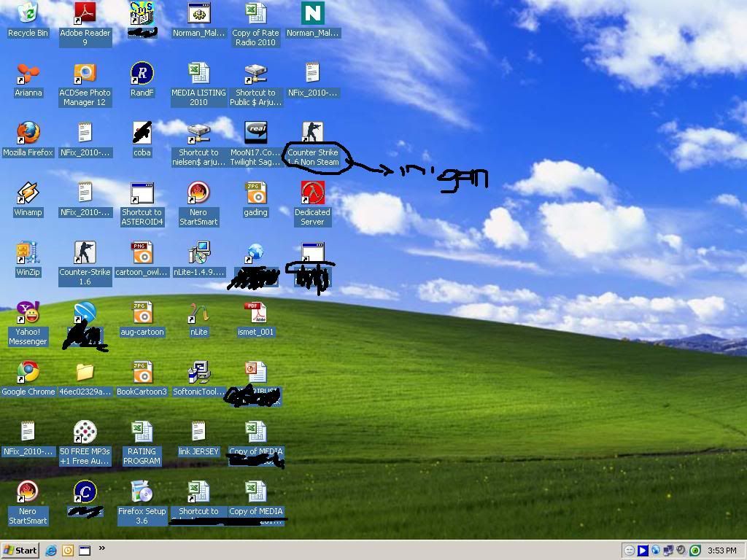This screenshot has height=560, width=747.
Task: Select the coba desktop icon
Action: [x=142, y=139]
